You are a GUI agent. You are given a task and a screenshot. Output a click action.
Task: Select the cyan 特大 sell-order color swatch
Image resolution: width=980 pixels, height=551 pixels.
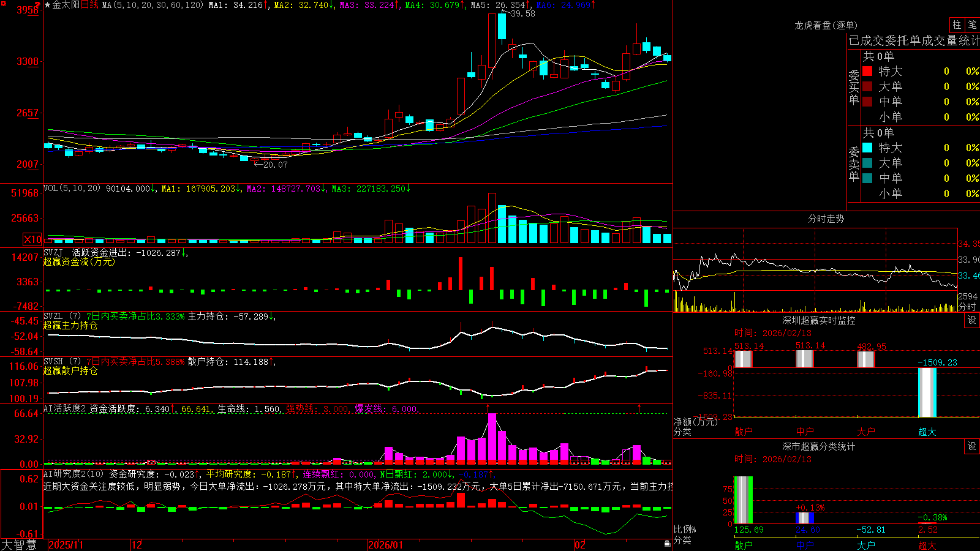867,148
